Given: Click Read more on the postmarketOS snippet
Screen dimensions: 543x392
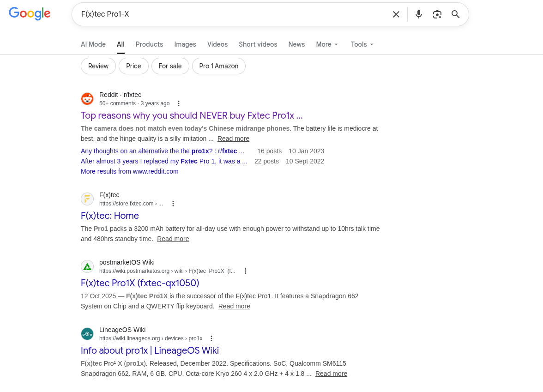Looking at the screenshot, I should click(234, 306).
